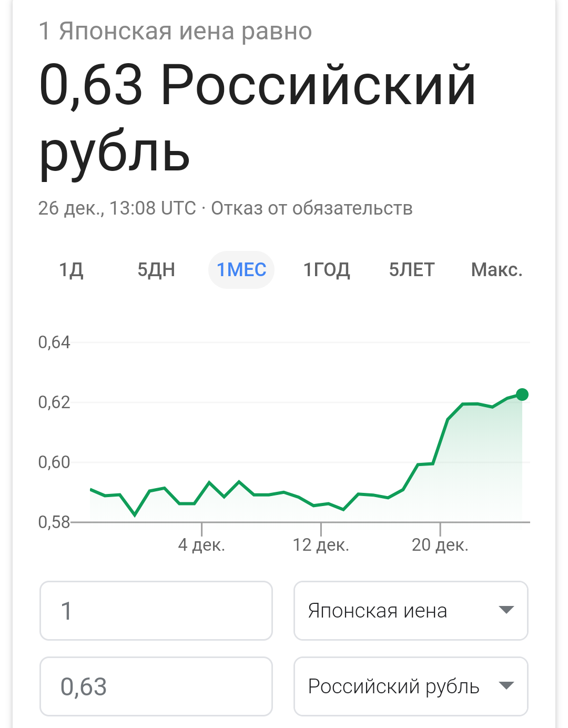Switch to the 5ДН chart range
The image size is (568, 728).
point(156,270)
